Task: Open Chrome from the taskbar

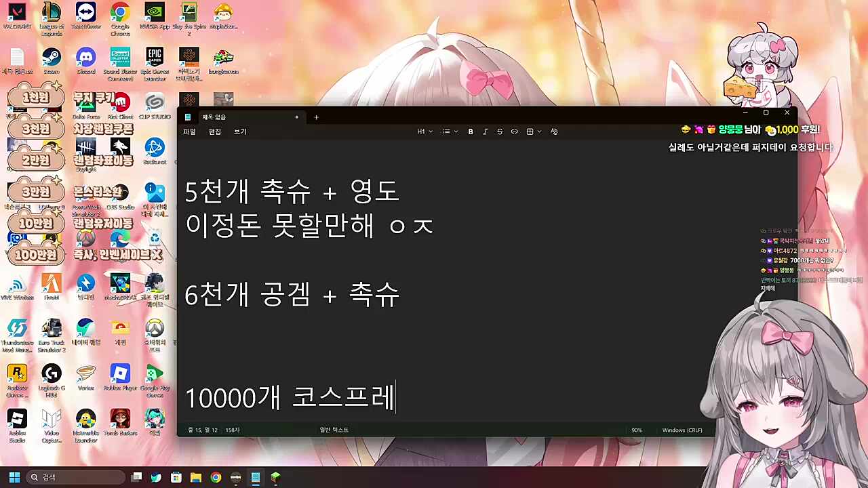Action: [216, 477]
